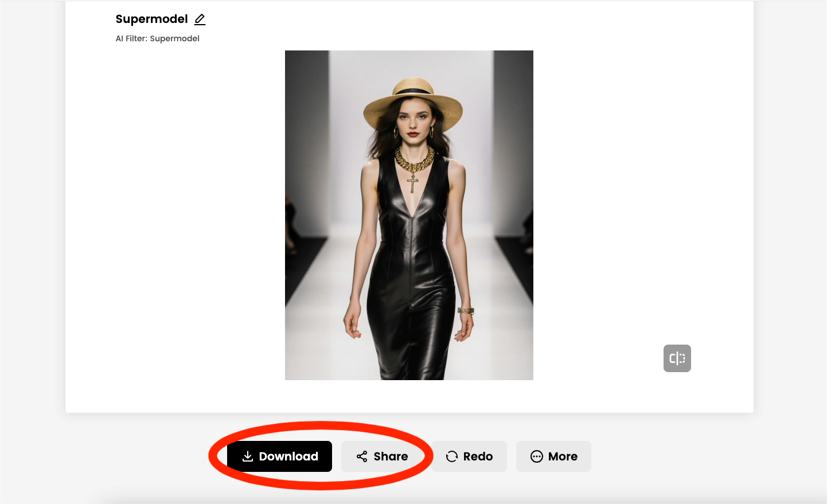This screenshot has width=827, height=504.
Task: Click the download arrow icon
Action: [248, 456]
